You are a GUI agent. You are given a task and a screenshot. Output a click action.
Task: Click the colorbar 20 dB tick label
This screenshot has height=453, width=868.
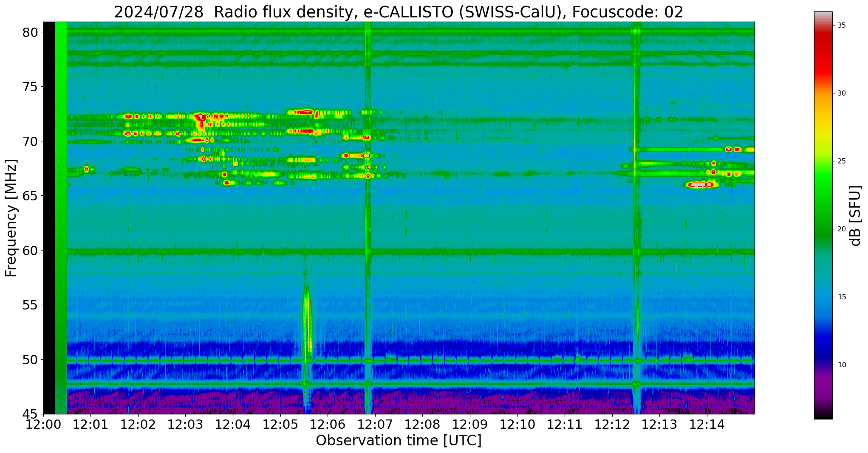click(x=841, y=229)
